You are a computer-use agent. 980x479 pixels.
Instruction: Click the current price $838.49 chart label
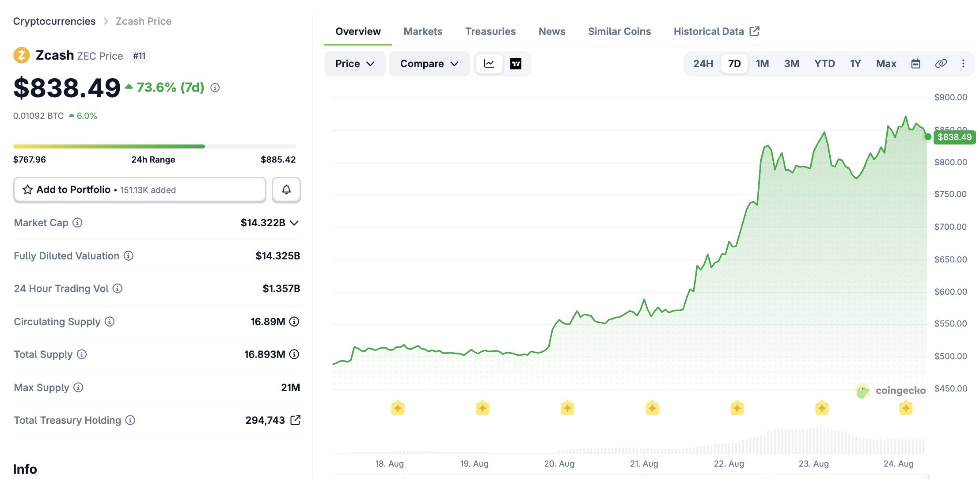(954, 137)
